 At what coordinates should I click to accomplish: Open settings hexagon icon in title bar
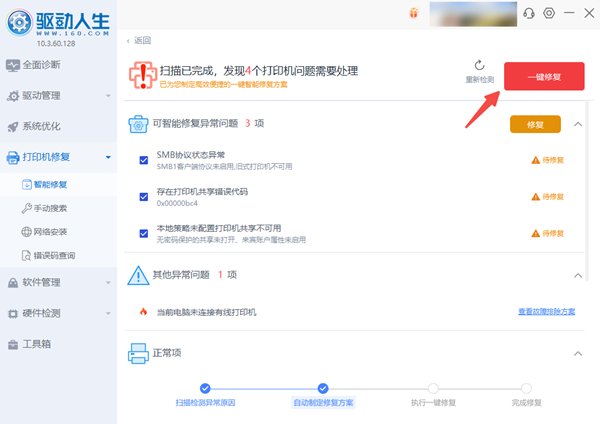[x=549, y=13]
